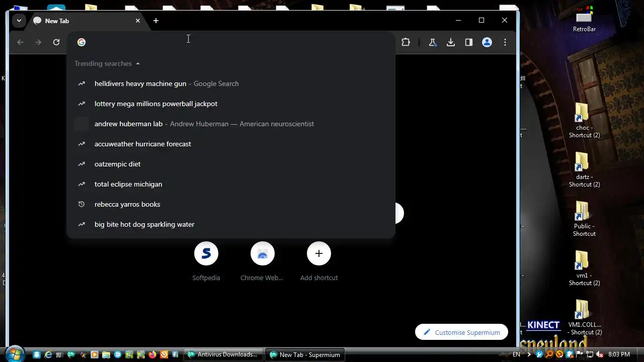This screenshot has width=644, height=362.
Task: Select suggestion total eclipse michigan
Action: [x=231, y=184]
